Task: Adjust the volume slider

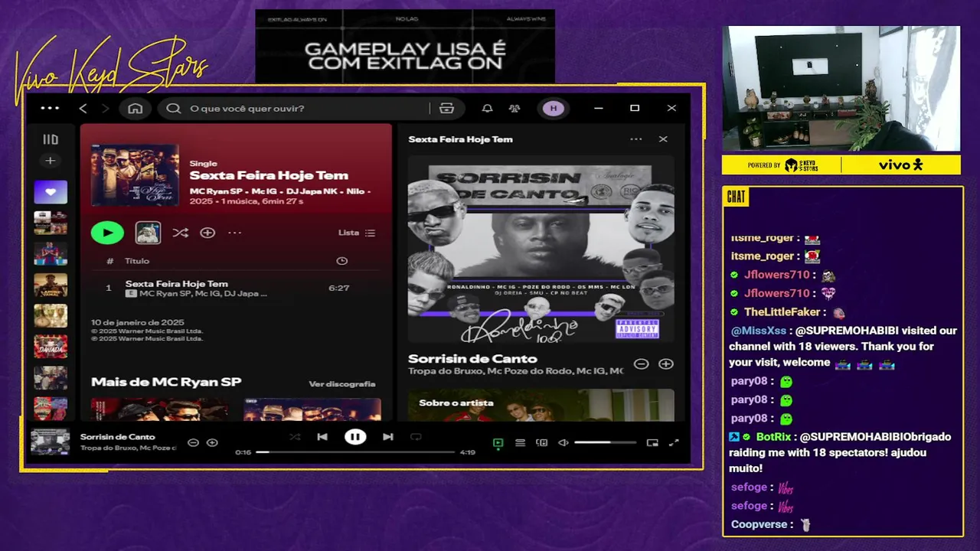Action: coord(605,442)
